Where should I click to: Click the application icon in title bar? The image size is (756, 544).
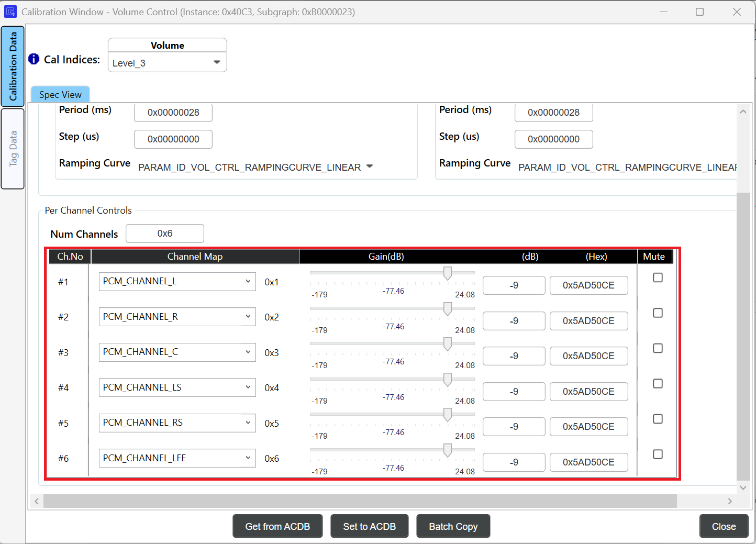pyautogui.click(x=10, y=12)
